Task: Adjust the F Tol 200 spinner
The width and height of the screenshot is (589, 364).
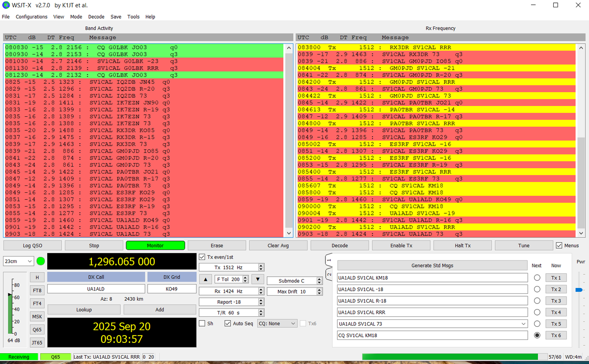Action: (x=232, y=279)
